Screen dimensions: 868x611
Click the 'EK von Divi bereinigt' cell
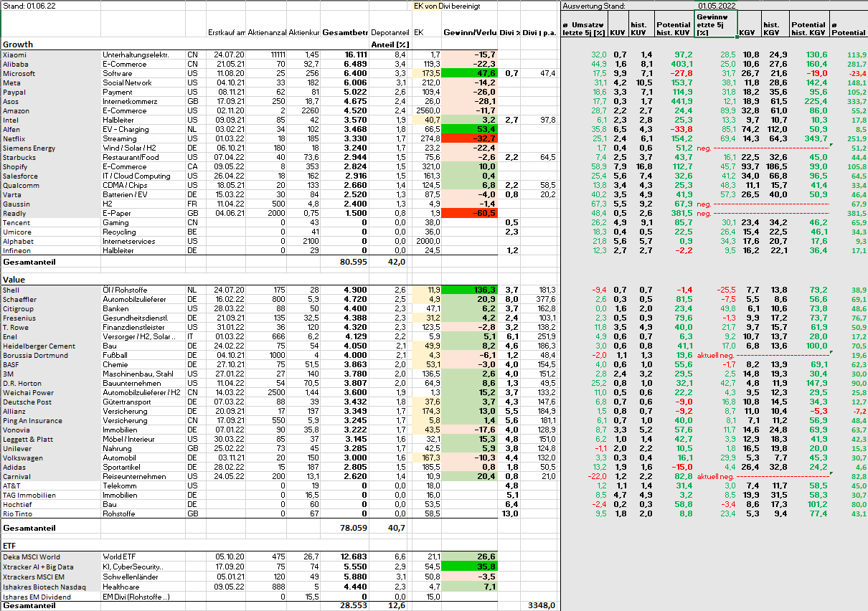tap(446, 6)
